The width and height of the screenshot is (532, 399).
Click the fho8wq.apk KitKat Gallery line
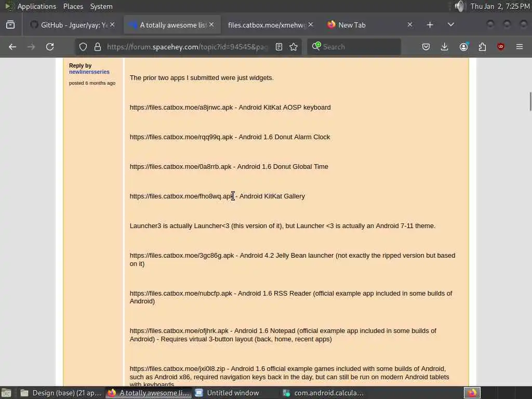pyautogui.click(x=217, y=196)
